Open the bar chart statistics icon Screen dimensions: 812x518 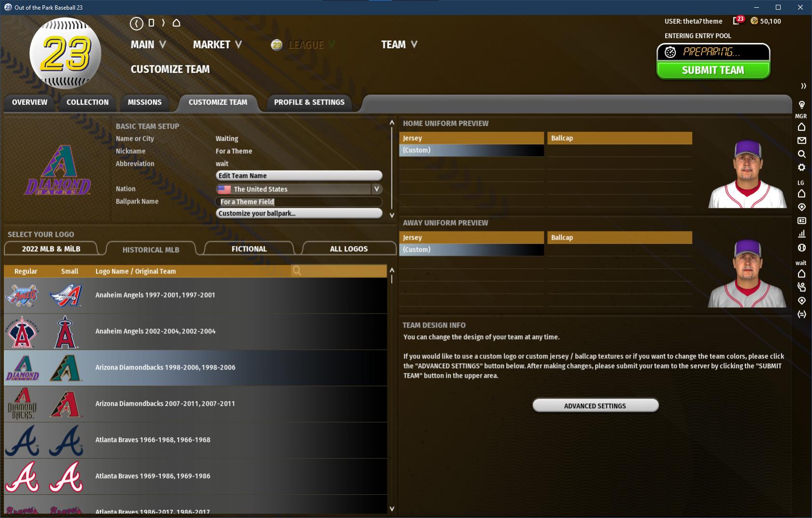tap(802, 234)
